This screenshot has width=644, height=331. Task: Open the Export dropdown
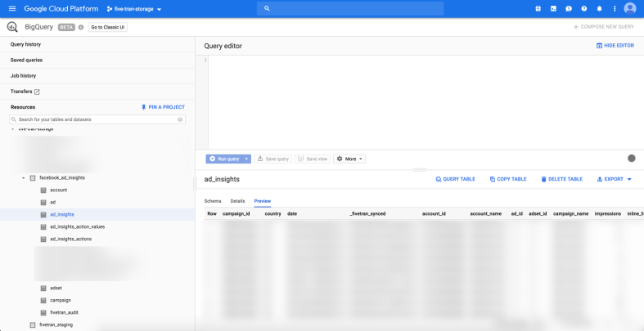click(614, 179)
